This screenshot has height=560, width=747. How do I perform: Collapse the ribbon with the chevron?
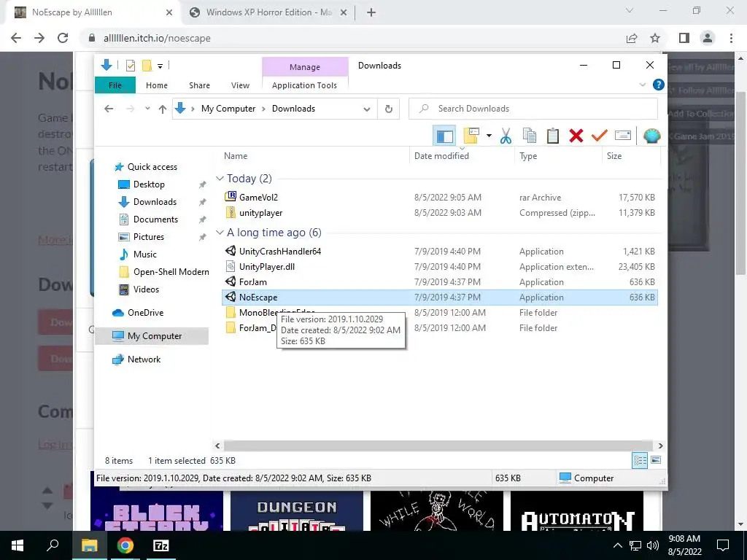pos(642,85)
